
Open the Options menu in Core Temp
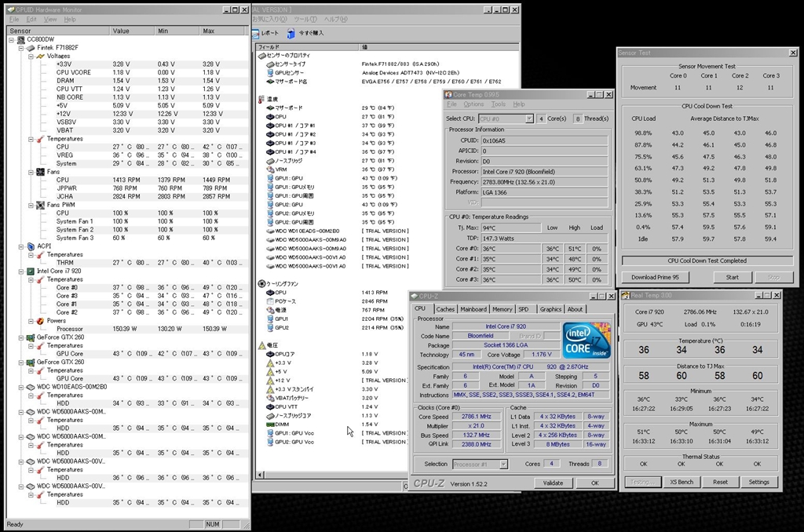click(473, 104)
